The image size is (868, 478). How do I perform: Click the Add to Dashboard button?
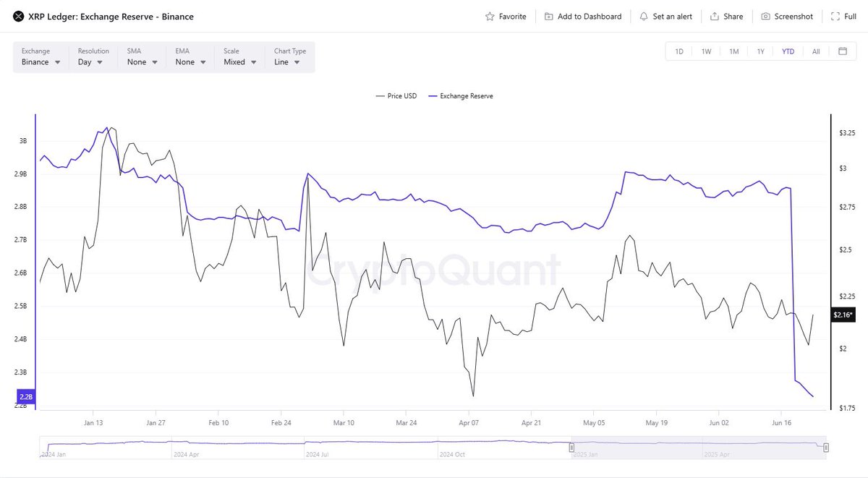click(583, 16)
